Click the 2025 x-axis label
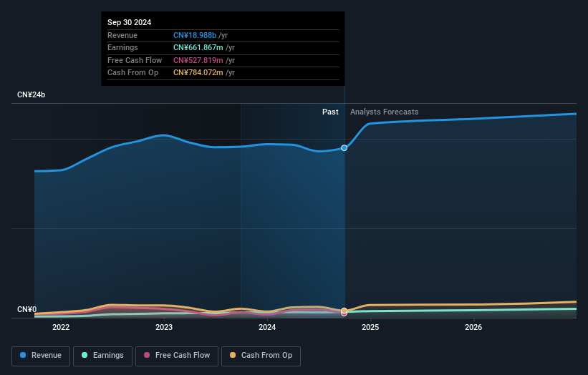The width and height of the screenshot is (588, 375). [x=370, y=327]
